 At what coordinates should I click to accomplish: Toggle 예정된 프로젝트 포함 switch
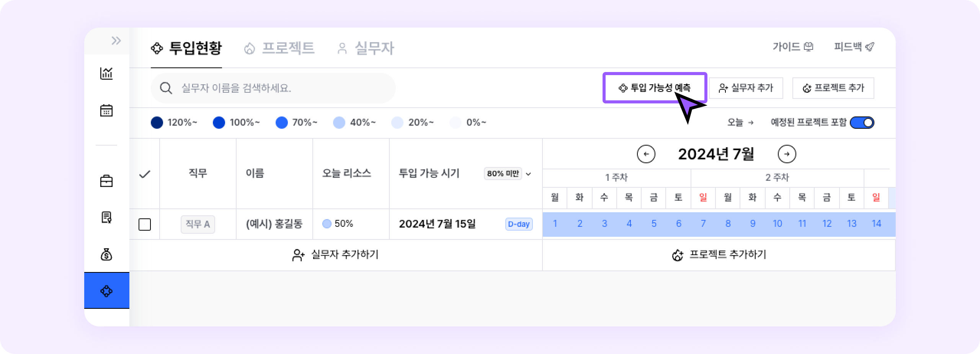click(x=862, y=123)
